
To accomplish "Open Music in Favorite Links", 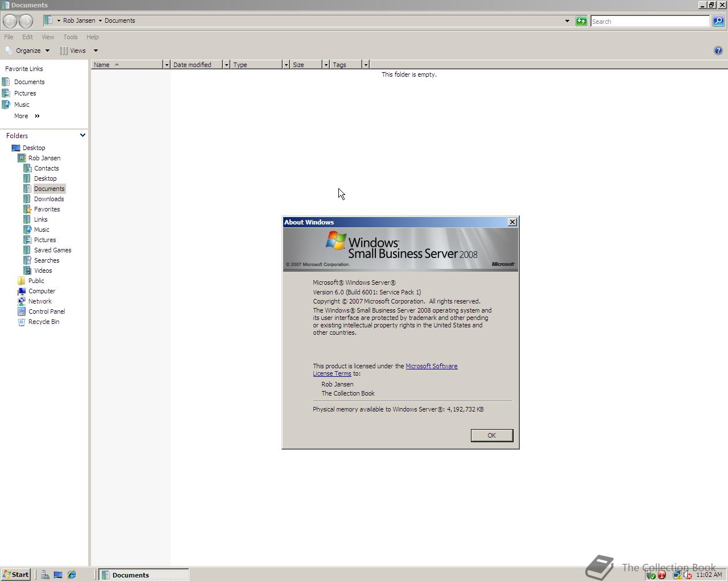I will coord(22,105).
